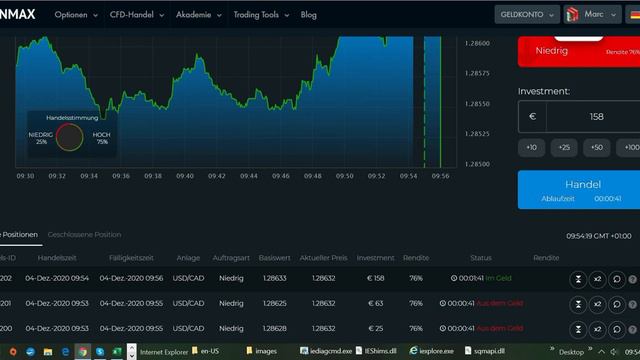
Task: Click the Handelsstimmung sentiment circle
Action: (69, 138)
